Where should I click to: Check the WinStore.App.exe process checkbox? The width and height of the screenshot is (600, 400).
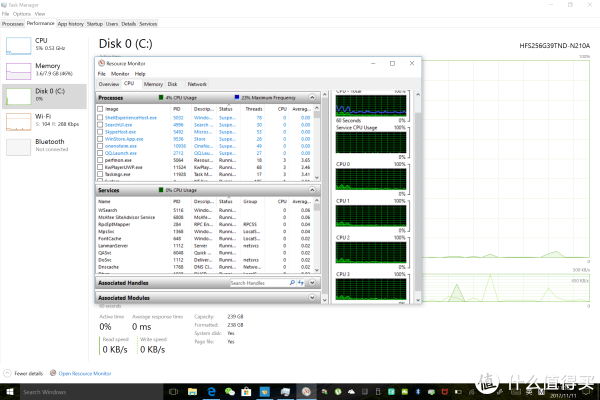point(100,139)
